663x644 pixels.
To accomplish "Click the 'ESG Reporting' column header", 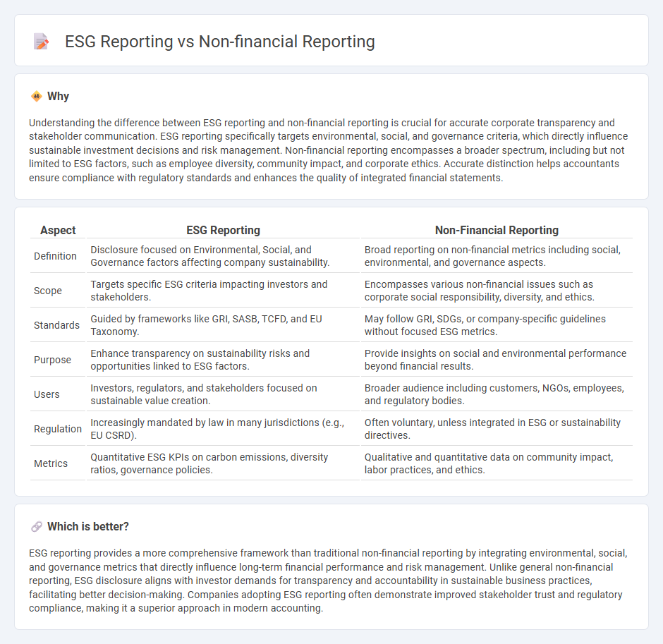I will pos(224,230).
